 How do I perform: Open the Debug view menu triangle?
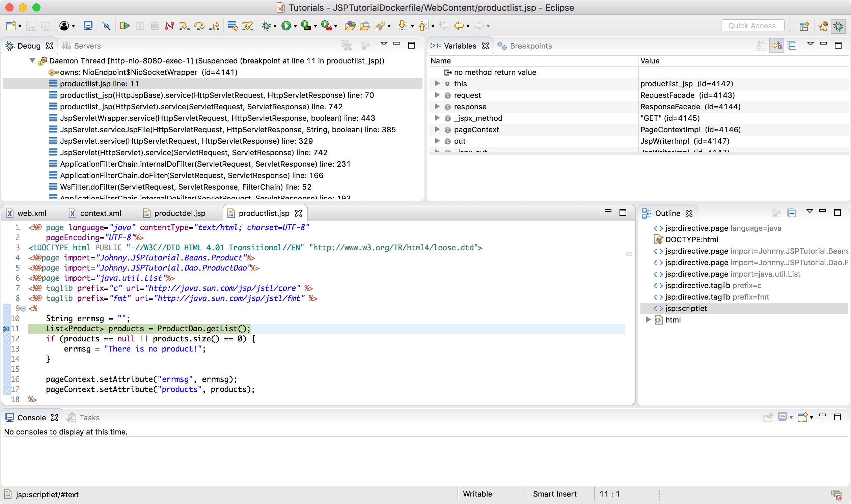point(384,44)
